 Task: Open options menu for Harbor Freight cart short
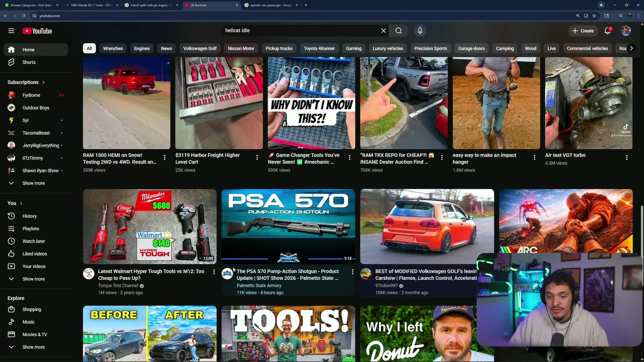(x=257, y=157)
